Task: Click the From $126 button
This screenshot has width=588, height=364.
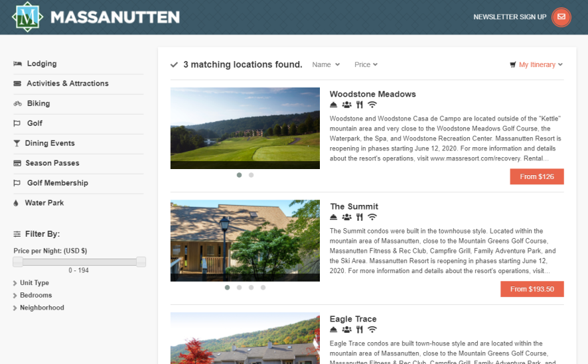Action: (537, 177)
